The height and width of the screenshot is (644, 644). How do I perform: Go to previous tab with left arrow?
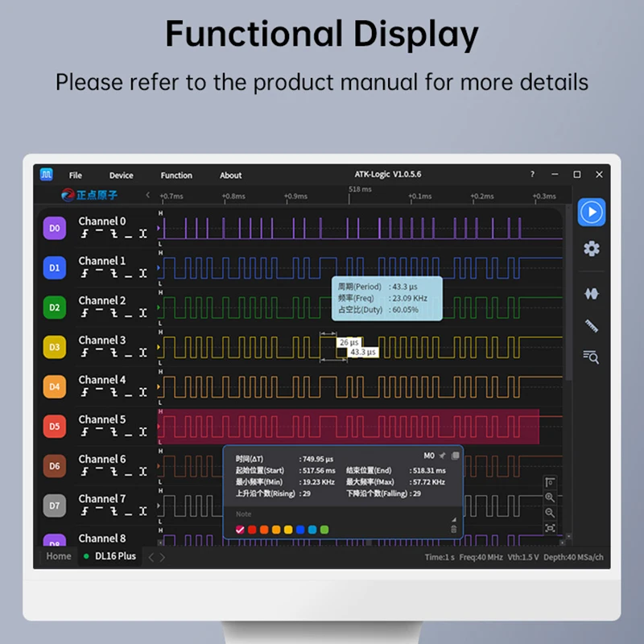(151, 557)
